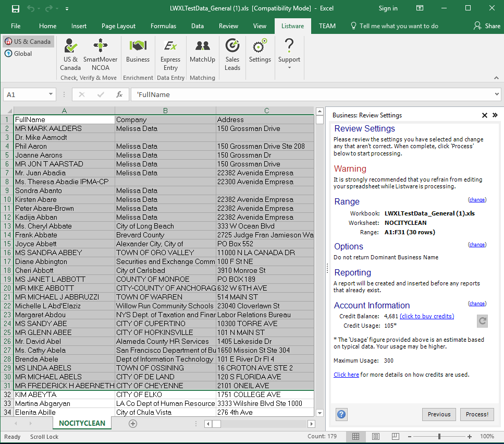
Task: Select the US & Canada region toggle
Action: tap(28, 42)
